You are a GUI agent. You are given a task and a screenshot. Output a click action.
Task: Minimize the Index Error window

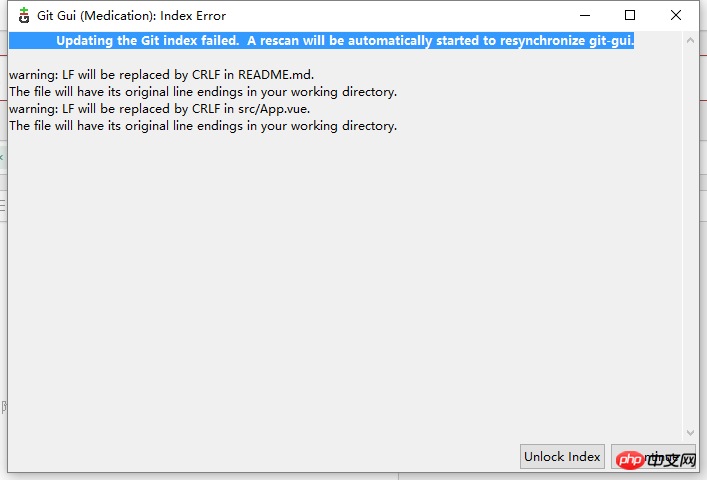point(585,15)
